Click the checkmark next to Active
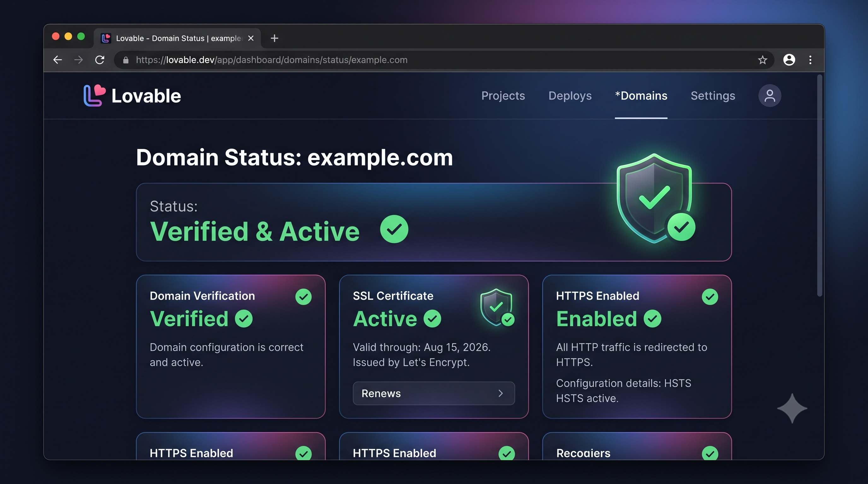Screen dimensions: 868x484 point(432,319)
